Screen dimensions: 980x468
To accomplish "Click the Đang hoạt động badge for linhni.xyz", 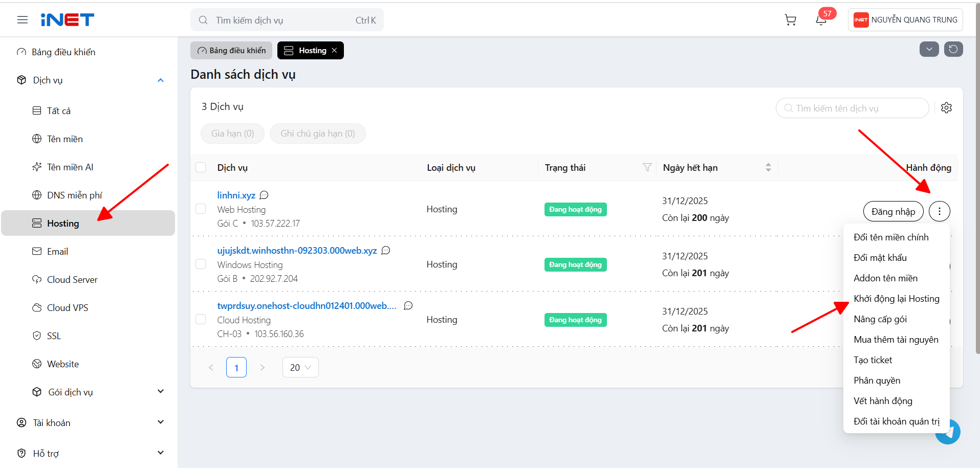I will tap(576, 209).
